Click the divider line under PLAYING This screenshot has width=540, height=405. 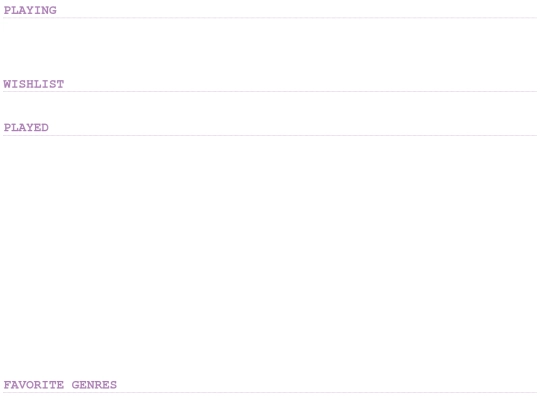pyautogui.click(x=270, y=18)
